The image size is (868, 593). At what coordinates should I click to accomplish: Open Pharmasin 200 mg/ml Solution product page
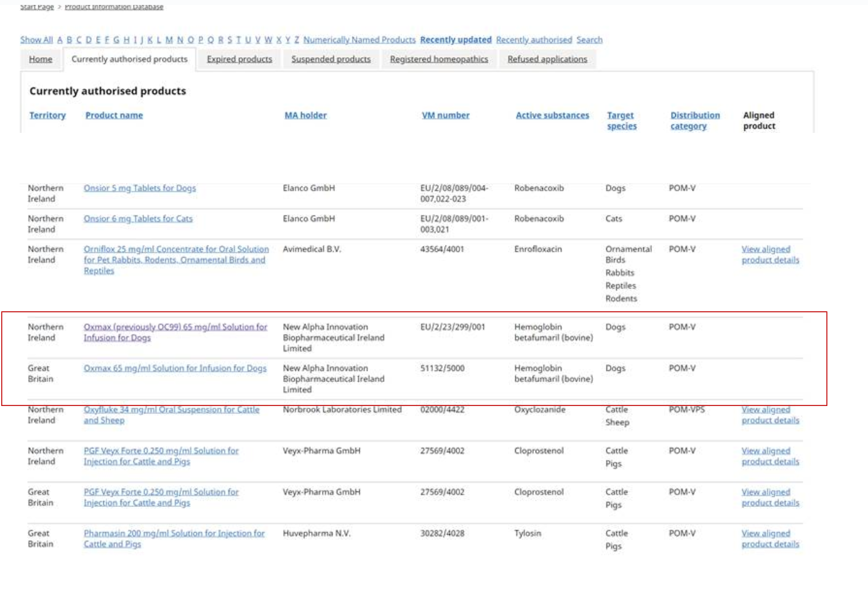[x=174, y=533]
